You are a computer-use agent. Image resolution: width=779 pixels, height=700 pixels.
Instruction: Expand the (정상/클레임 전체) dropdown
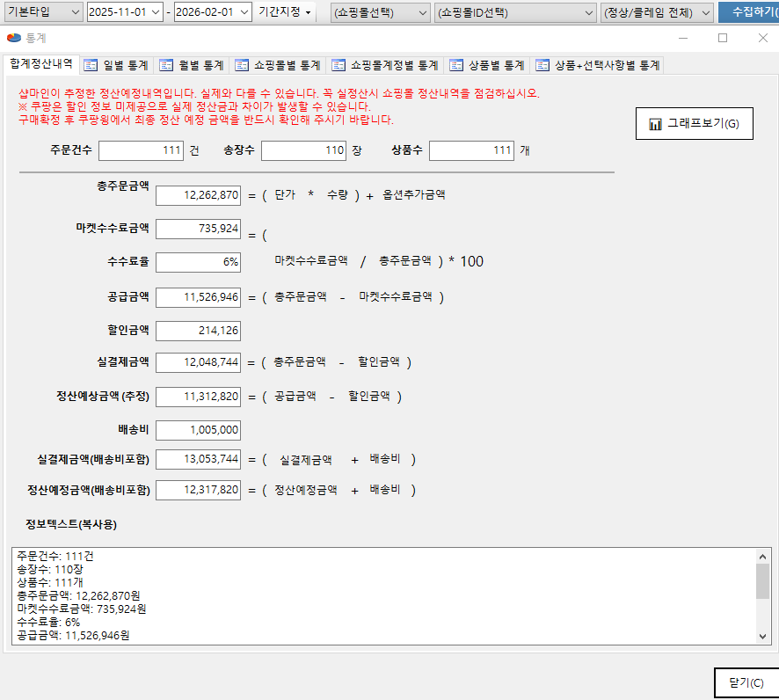point(705,11)
